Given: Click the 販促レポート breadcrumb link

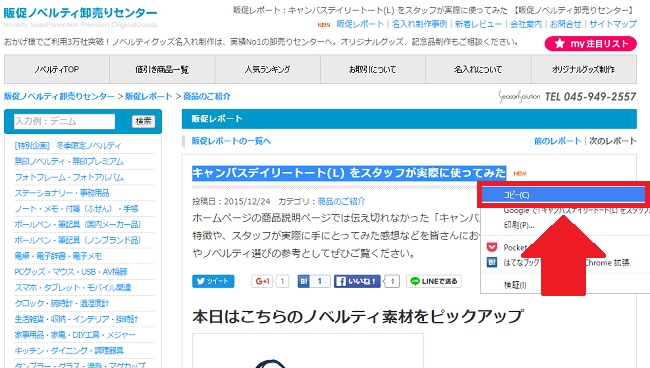Looking at the screenshot, I should click(148, 96).
